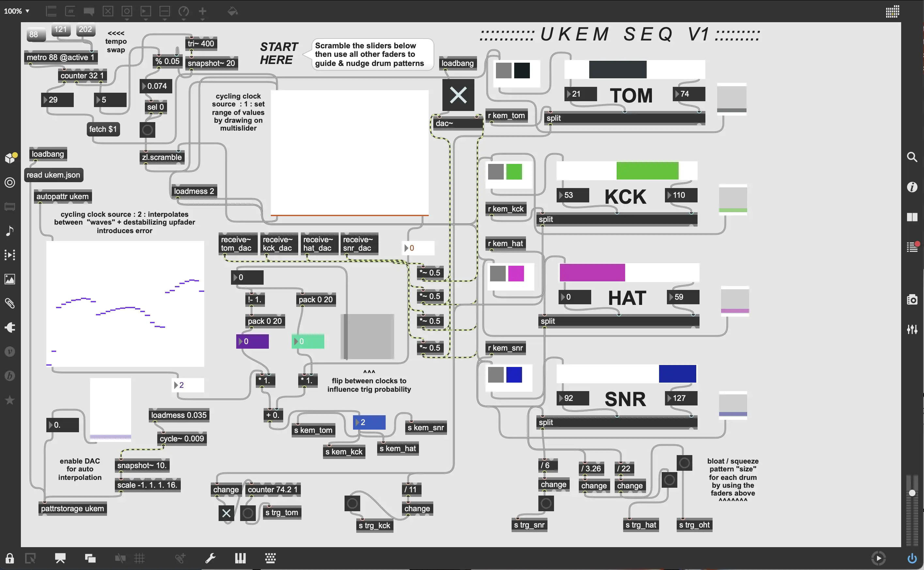Click the paint bucket color icon
The width and height of the screenshot is (924, 570).
(x=232, y=12)
